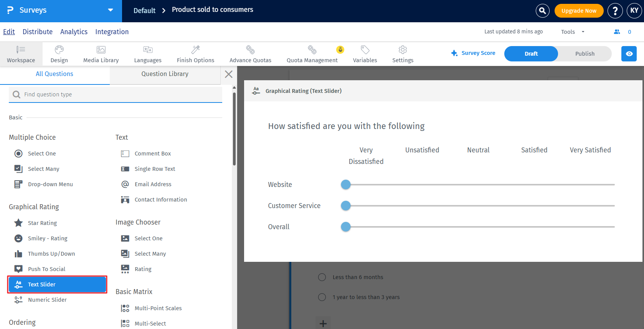
Task: Click the Survey Score sparkle icon
Action: click(x=454, y=53)
